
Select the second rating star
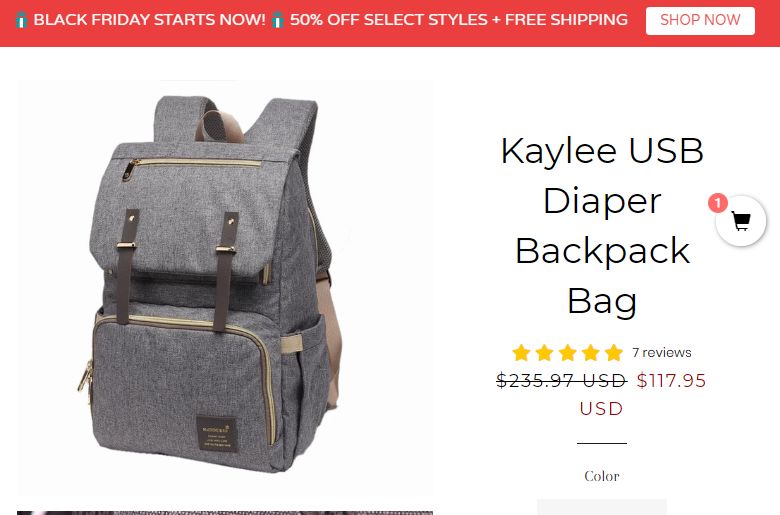544,353
